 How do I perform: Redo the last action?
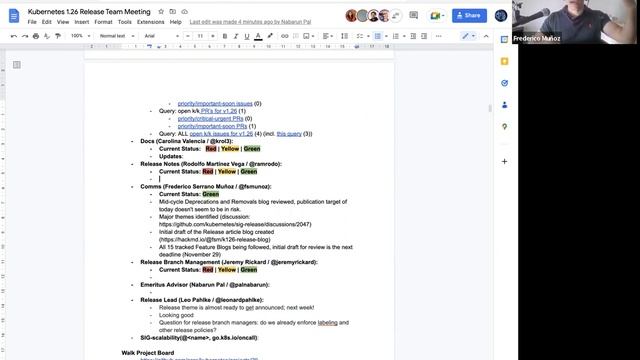click(25, 36)
